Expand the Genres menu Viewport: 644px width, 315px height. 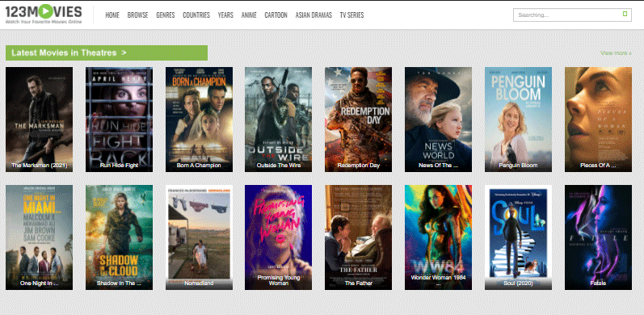(x=165, y=15)
